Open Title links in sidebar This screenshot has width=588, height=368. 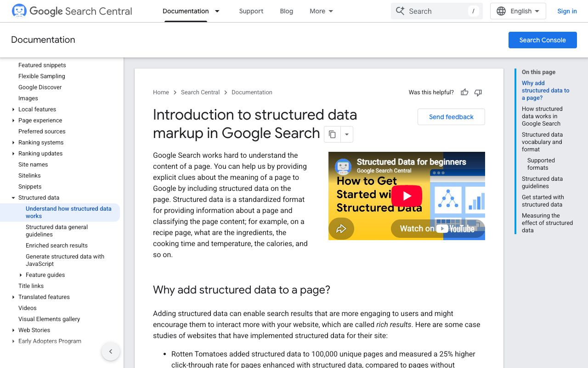click(x=31, y=286)
